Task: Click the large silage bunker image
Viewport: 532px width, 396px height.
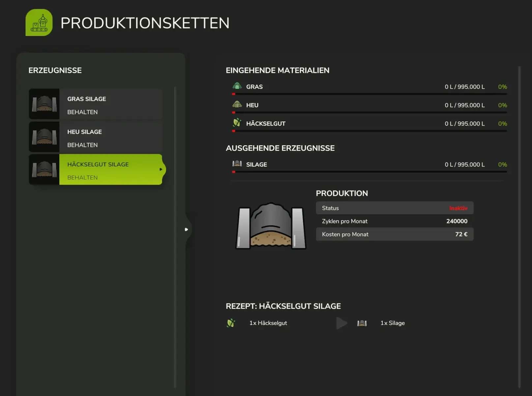Action: pos(271,226)
